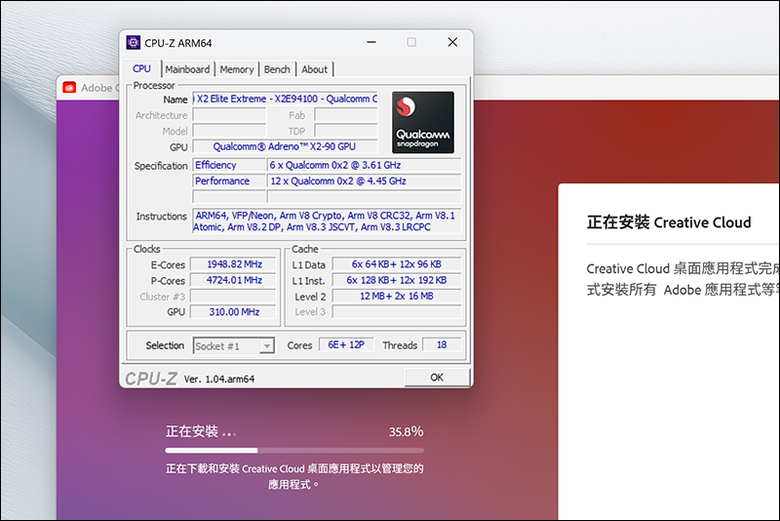
Task: Click the CPU-Z app icon in title bar
Action: click(133, 43)
